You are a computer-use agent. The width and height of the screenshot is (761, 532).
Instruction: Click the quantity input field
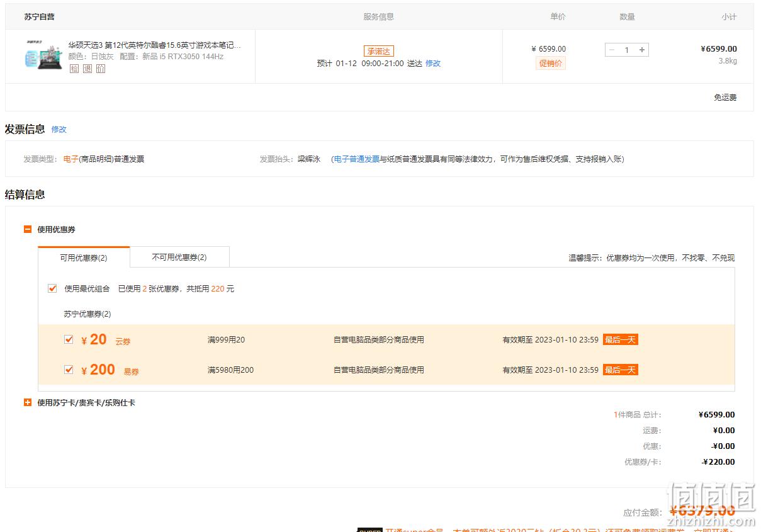pyautogui.click(x=626, y=50)
